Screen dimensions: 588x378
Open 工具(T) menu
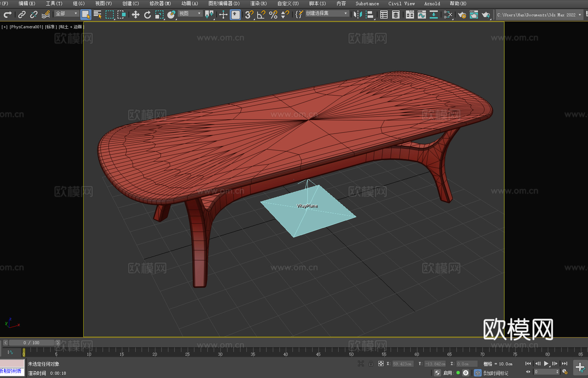coord(54,3)
